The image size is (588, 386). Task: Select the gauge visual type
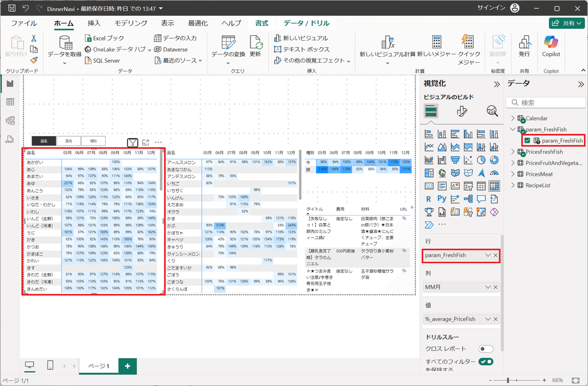[x=494, y=172]
